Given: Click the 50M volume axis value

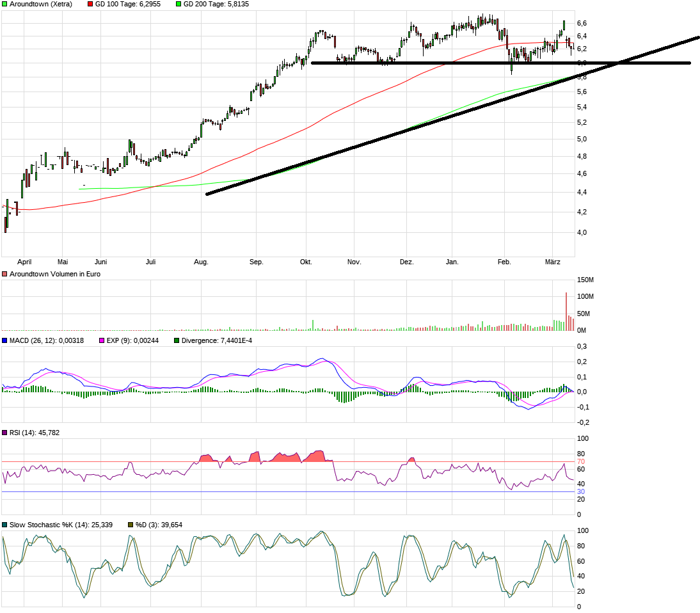Looking at the screenshot, I should coord(584,314).
